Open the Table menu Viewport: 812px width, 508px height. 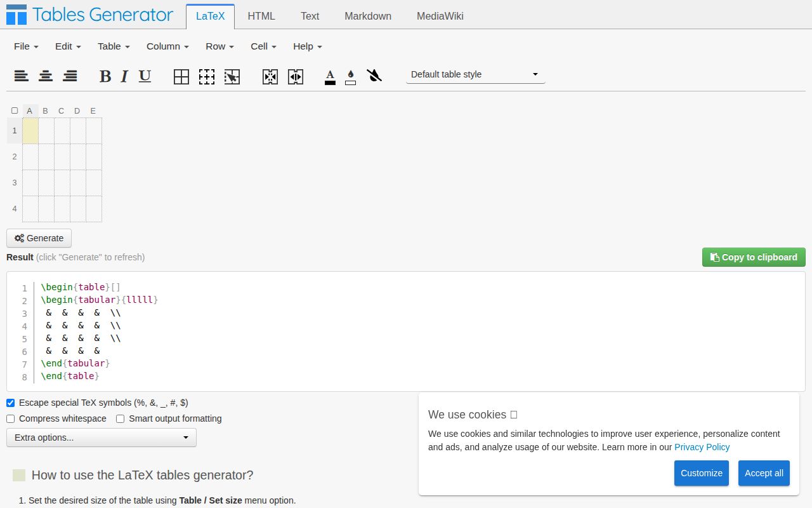pos(112,46)
